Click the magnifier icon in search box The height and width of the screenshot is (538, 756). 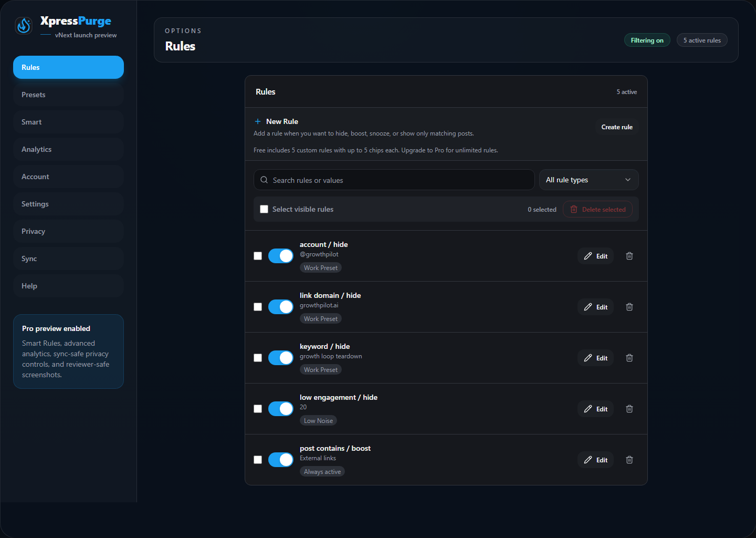(x=264, y=180)
